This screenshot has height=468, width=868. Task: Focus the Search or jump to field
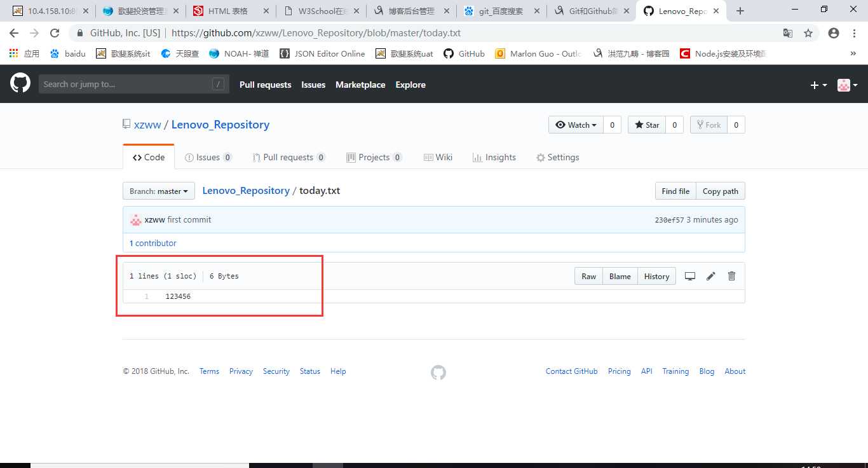tap(133, 84)
